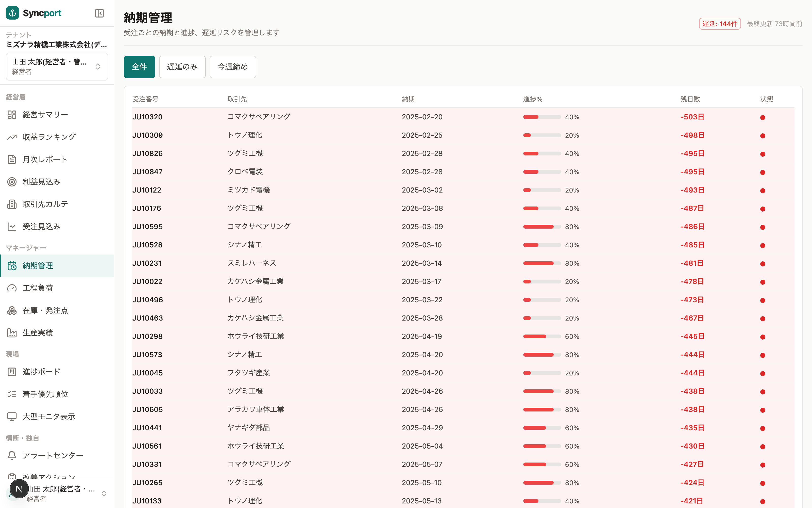Click the 納期管理 calendar-clock icon
812x508 pixels.
point(12,266)
